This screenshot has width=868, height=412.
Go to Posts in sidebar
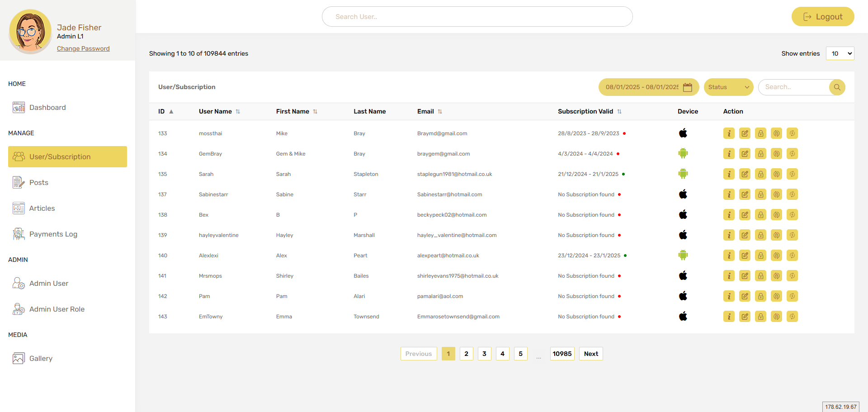point(67,182)
